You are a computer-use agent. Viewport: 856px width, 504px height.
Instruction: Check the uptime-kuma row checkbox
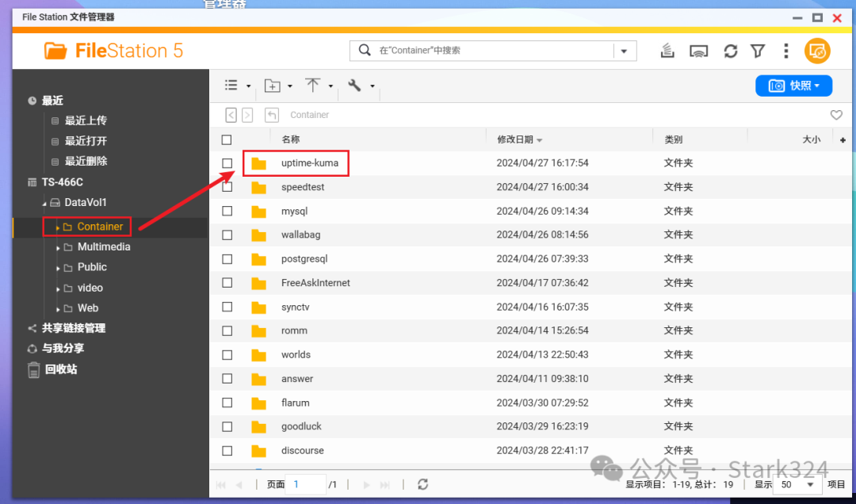pyautogui.click(x=227, y=163)
